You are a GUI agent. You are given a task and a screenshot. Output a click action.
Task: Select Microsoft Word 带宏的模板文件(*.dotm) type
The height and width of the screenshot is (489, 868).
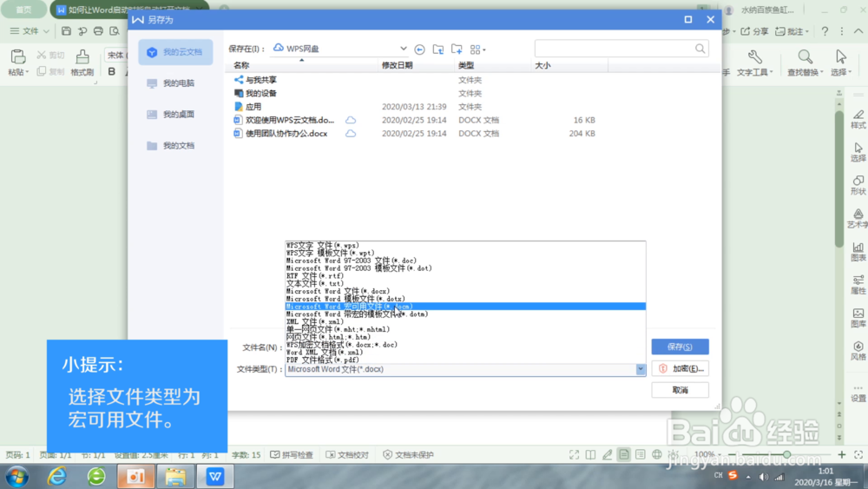465,314
